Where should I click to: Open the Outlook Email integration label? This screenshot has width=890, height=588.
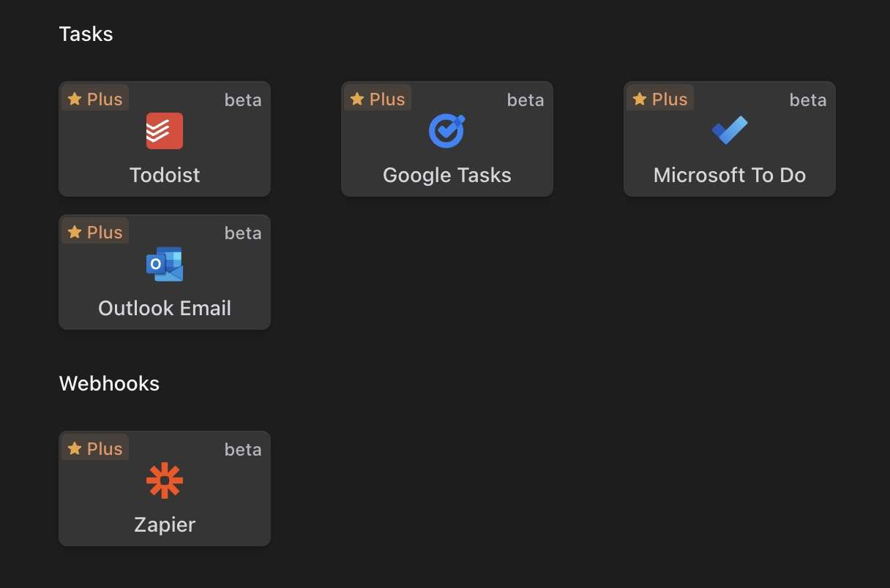pos(165,309)
